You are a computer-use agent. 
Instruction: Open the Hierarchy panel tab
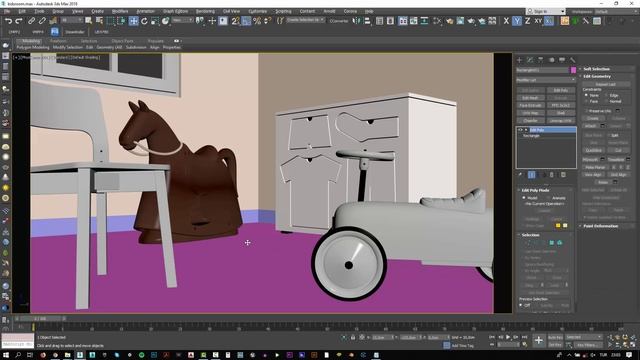coord(540,60)
